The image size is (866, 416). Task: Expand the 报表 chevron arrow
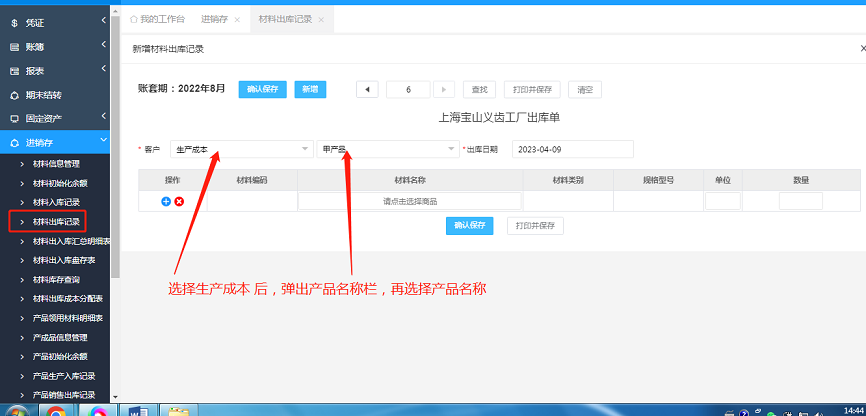(x=103, y=69)
